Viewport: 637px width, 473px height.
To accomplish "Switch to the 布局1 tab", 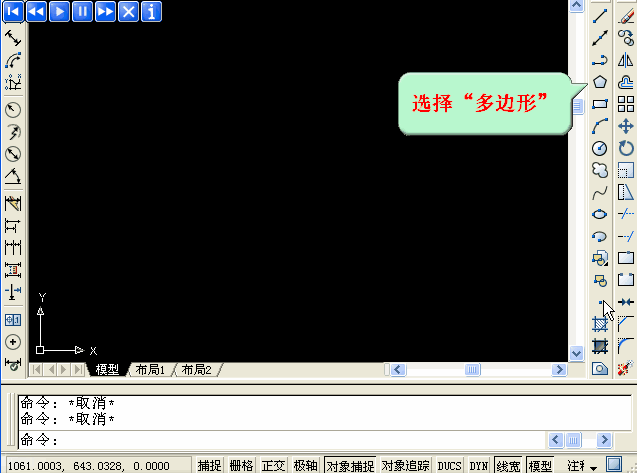I will click(150, 369).
